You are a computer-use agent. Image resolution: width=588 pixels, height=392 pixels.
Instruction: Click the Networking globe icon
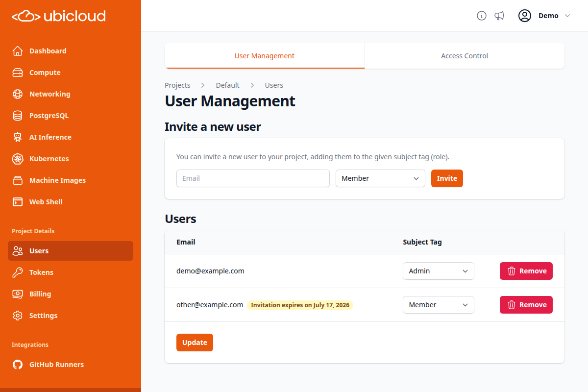point(18,94)
